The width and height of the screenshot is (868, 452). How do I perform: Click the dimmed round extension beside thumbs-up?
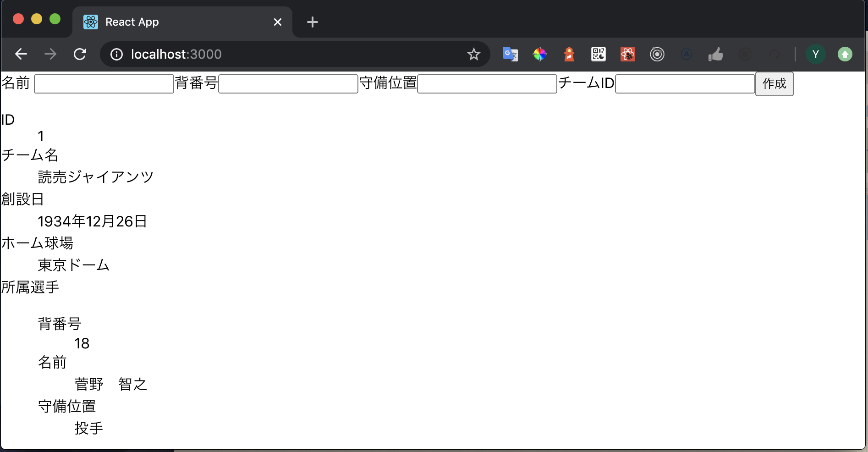click(745, 54)
